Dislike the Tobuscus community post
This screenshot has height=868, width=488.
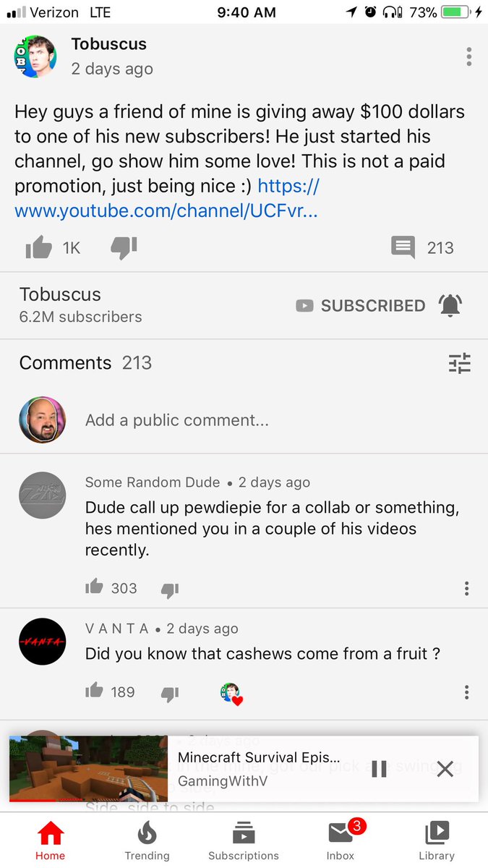[x=124, y=248]
